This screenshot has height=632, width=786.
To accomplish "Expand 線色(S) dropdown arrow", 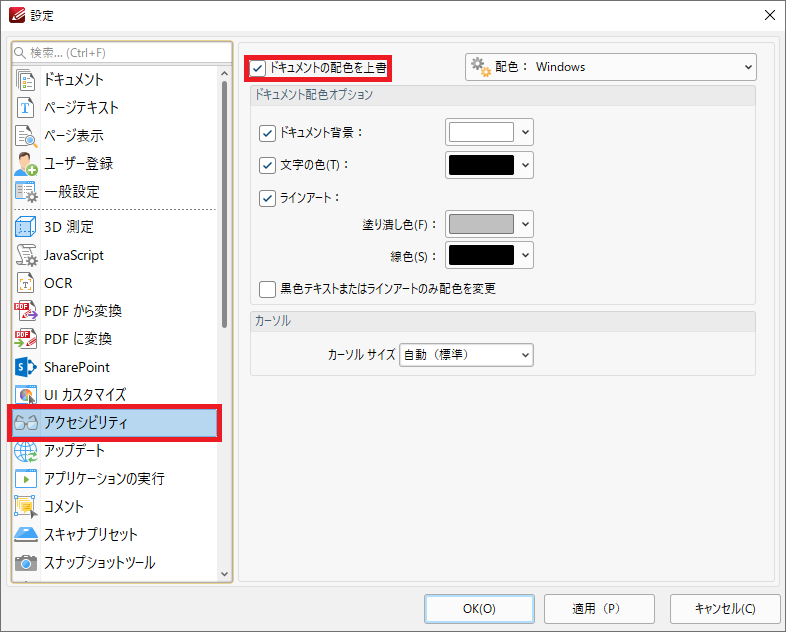I will [x=525, y=255].
